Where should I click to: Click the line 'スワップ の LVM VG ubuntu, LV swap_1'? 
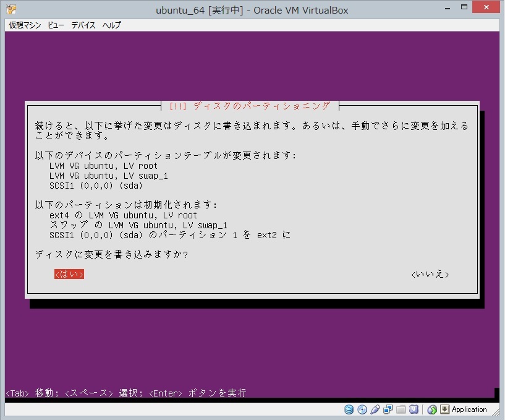[138, 225]
